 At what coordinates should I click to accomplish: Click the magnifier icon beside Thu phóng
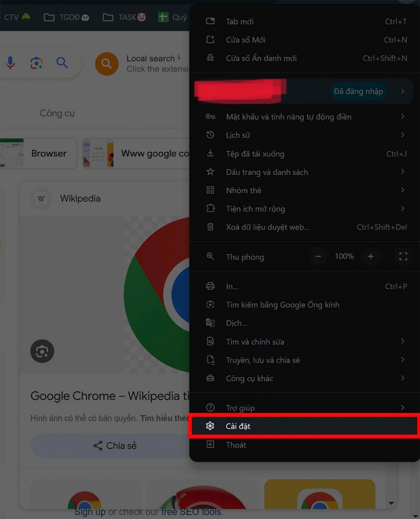click(210, 256)
